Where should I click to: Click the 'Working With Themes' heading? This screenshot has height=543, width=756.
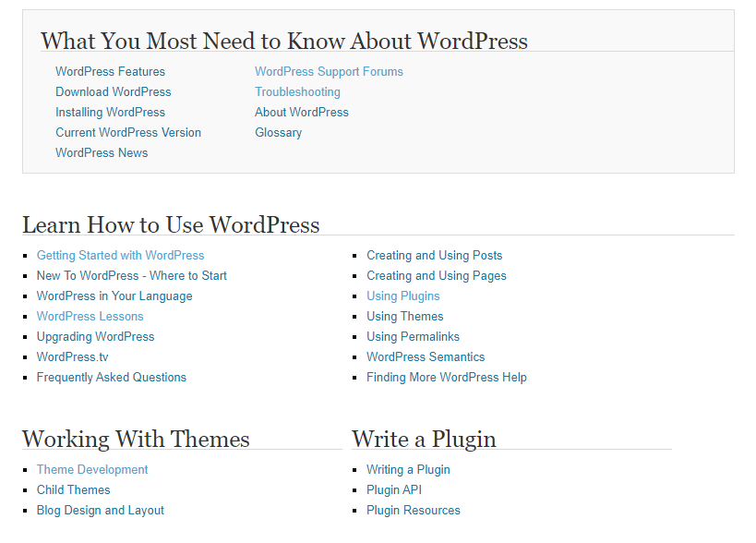point(136,439)
